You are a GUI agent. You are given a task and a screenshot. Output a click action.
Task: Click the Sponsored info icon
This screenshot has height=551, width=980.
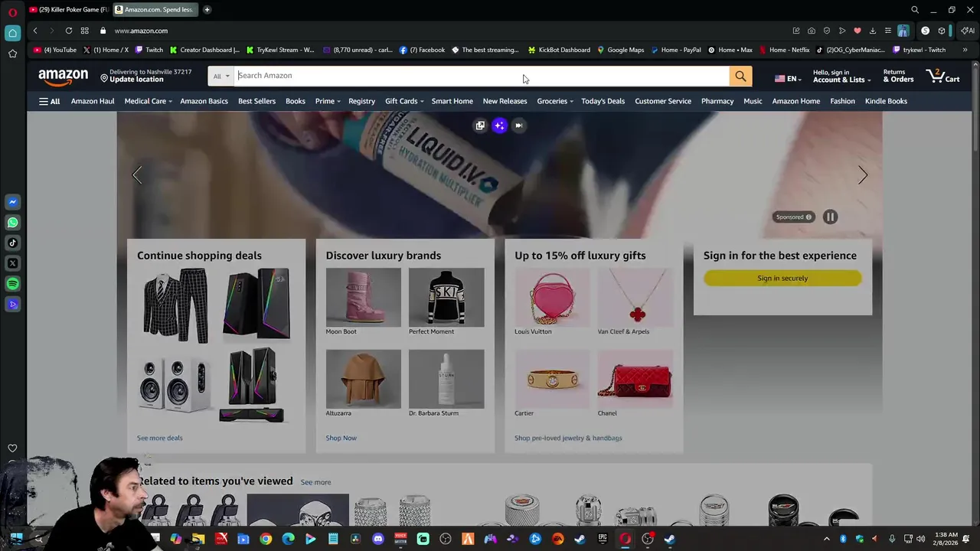click(808, 217)
